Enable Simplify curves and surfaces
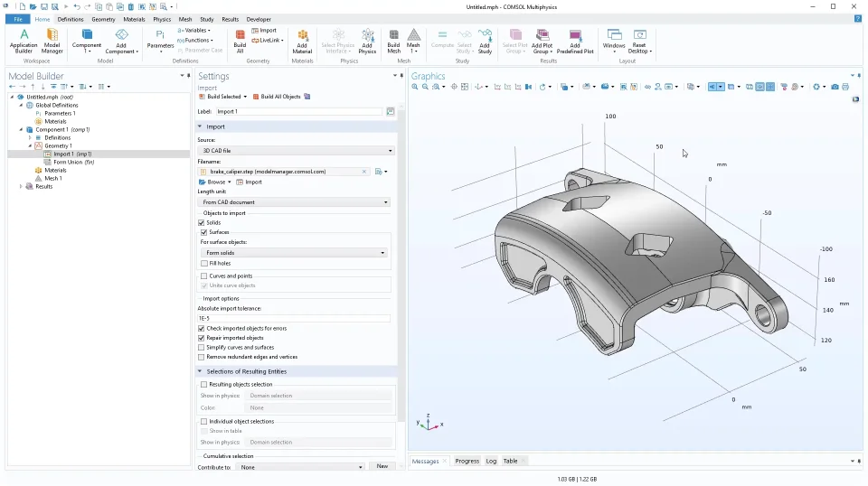This screenshot has width=868, height=486. (x=203, y=347)
